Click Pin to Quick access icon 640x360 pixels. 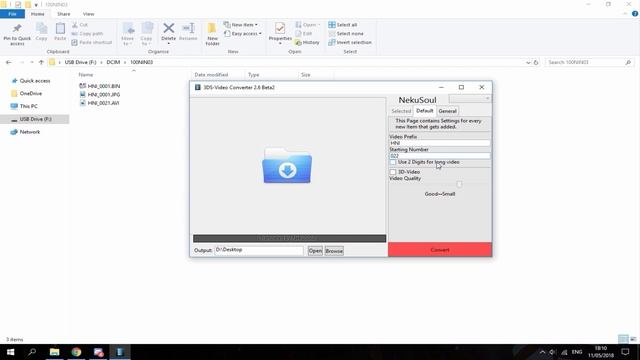click(17, 29)
